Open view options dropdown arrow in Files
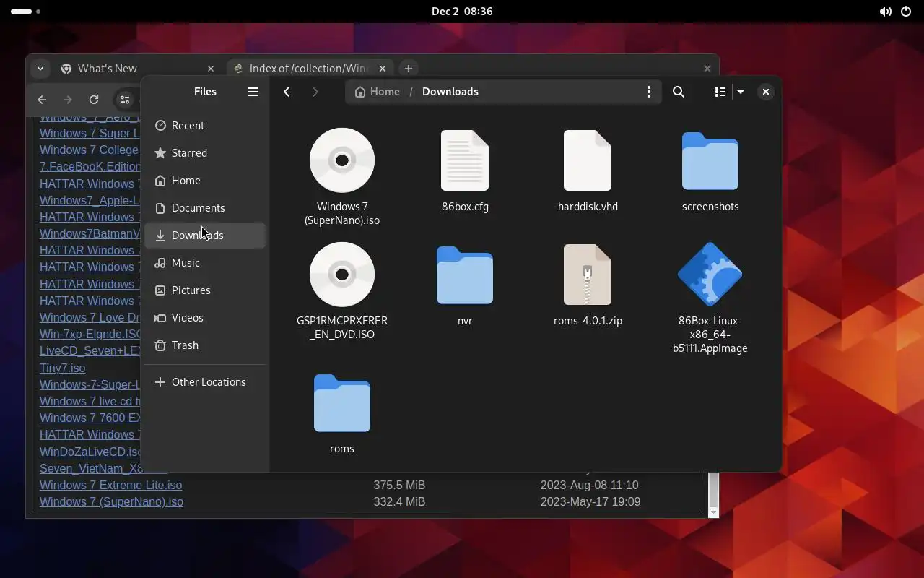The width and height of the screenshot is (924, 578). point(740,92)
